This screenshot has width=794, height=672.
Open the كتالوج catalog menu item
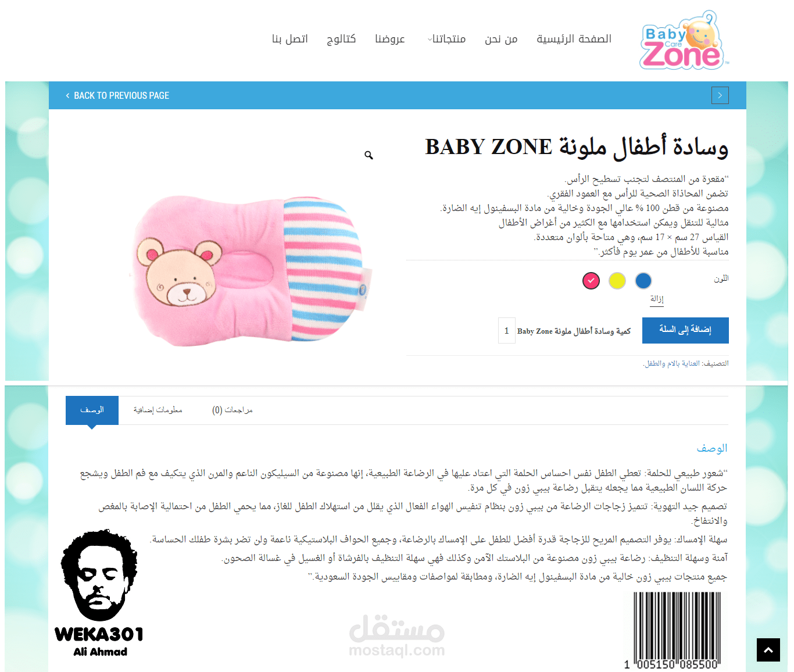coord(341,39)
